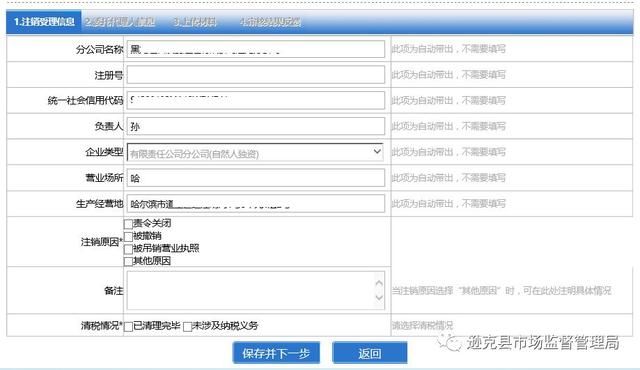This screenshot has width=640, height=370.
Task: Click the 生产经营地 input field
Action: point(256,204)
